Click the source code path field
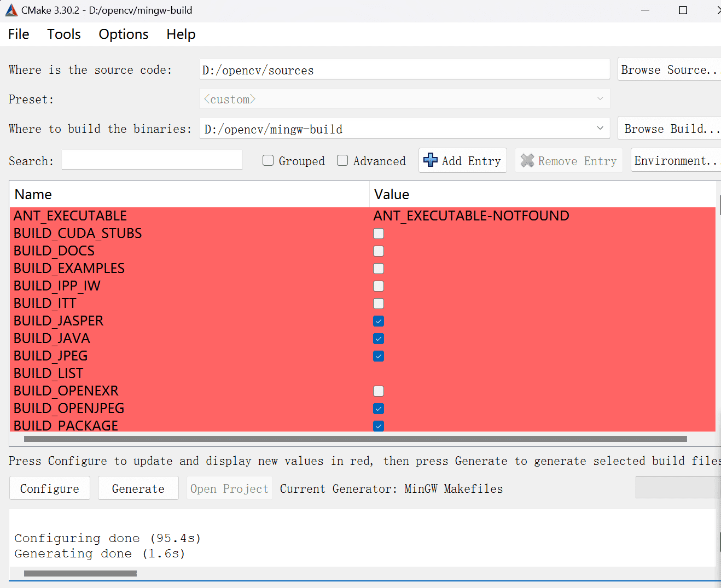Viewport: 721px width, 588px height. point(404,69)
